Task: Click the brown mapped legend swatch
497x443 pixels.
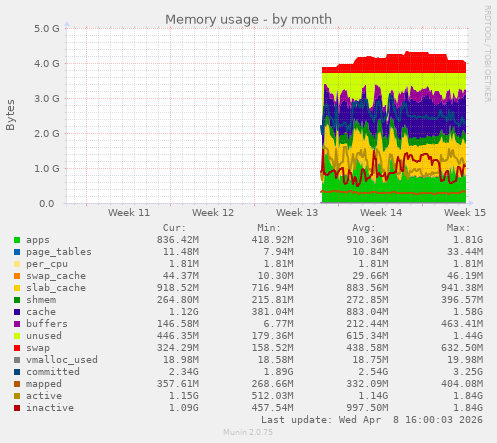Action: [17, 384]
